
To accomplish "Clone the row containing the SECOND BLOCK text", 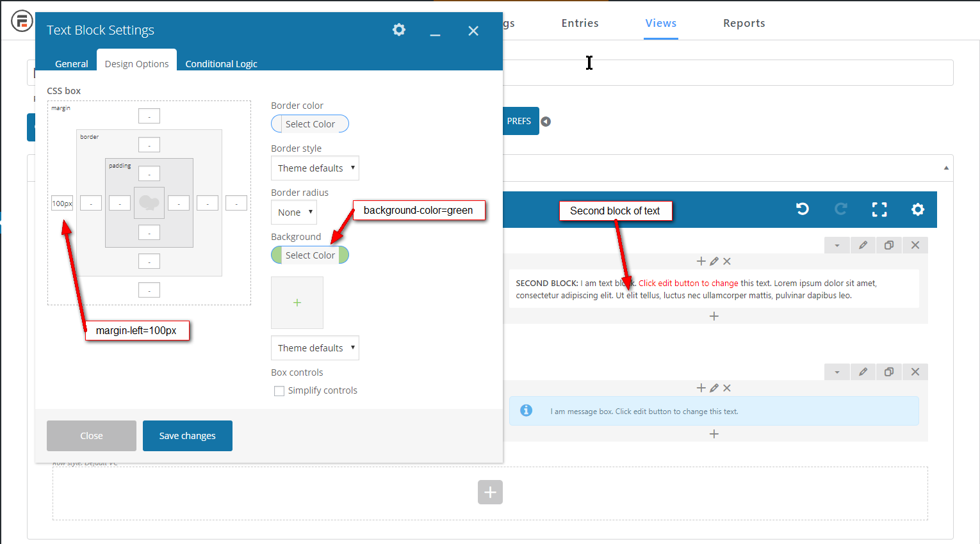I will pos(889,245).
